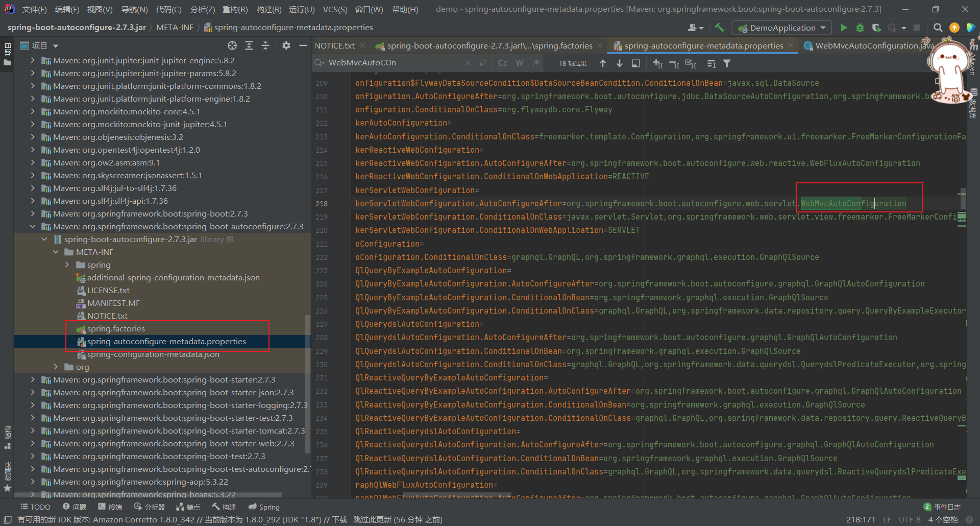Start debugging with the green bug icon
Viewport: 980px width, 526px height.
(x=860, y=28)
